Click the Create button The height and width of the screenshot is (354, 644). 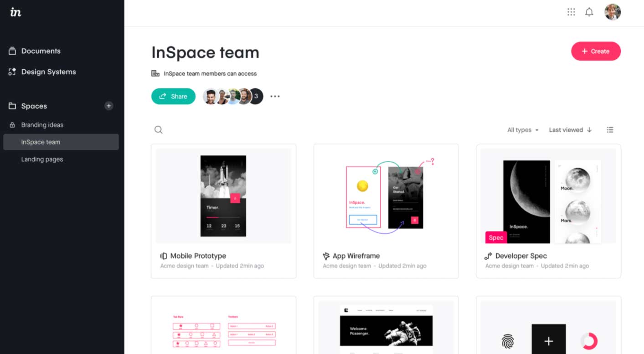pyautogui.click(x=596, y=51)
